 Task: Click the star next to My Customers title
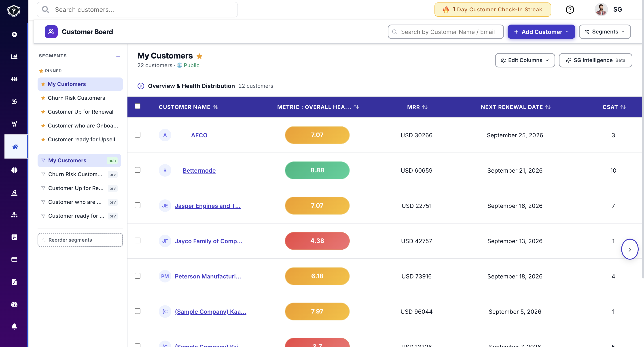(x=199, y=56)
